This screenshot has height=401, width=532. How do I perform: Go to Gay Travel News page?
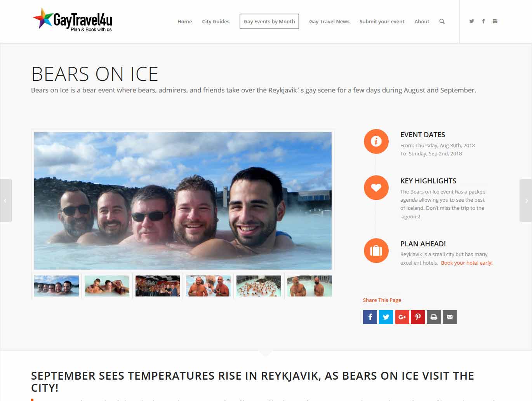(329, 21)
